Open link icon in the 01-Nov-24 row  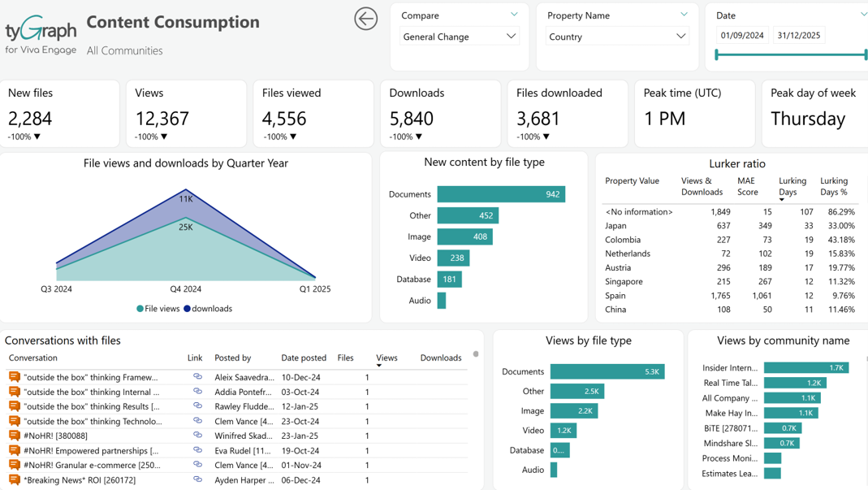tap(197, 465)
